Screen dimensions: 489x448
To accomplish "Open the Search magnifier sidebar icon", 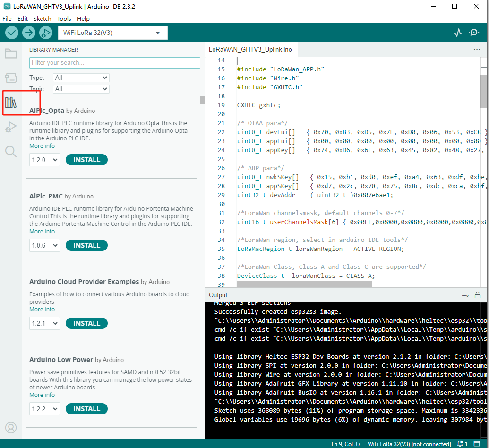I will click(11, 152).
